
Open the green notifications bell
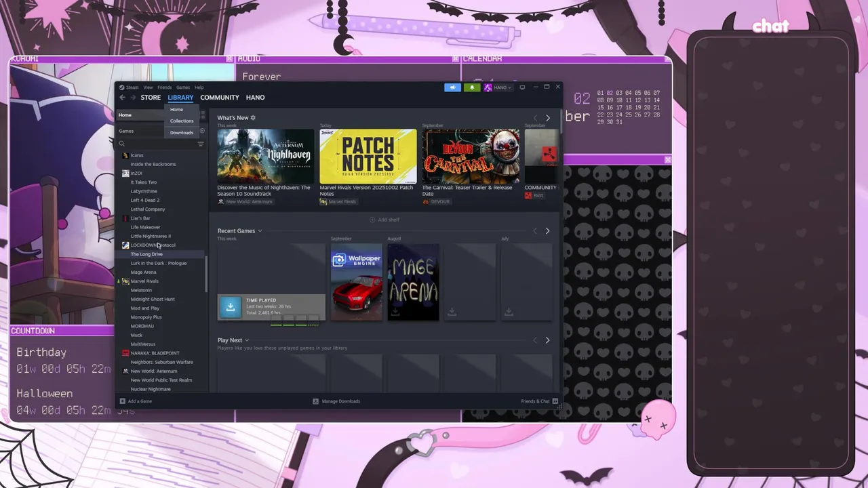tap(472, 87)
